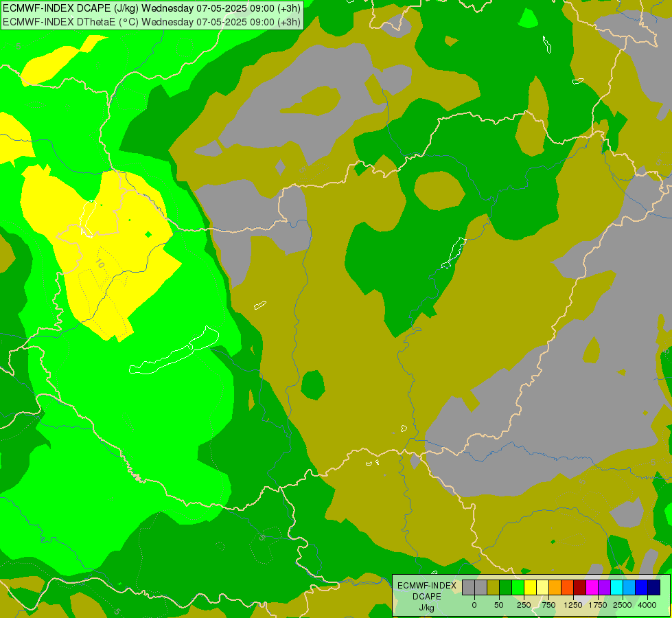Click the legend tick value '1250'
Screen dimensions: 672x618
click(x=573, y=605)
